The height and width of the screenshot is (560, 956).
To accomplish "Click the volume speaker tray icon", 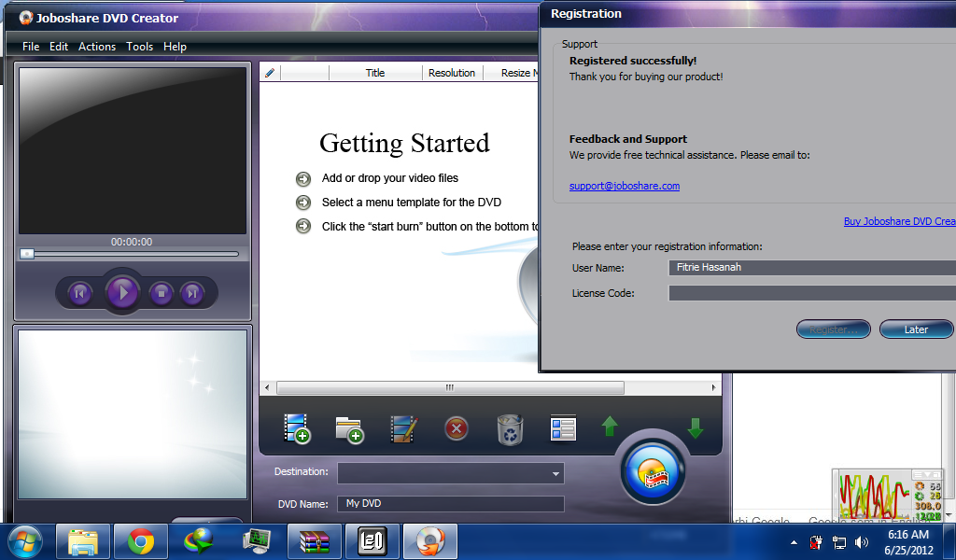I will tap(862, 542).
